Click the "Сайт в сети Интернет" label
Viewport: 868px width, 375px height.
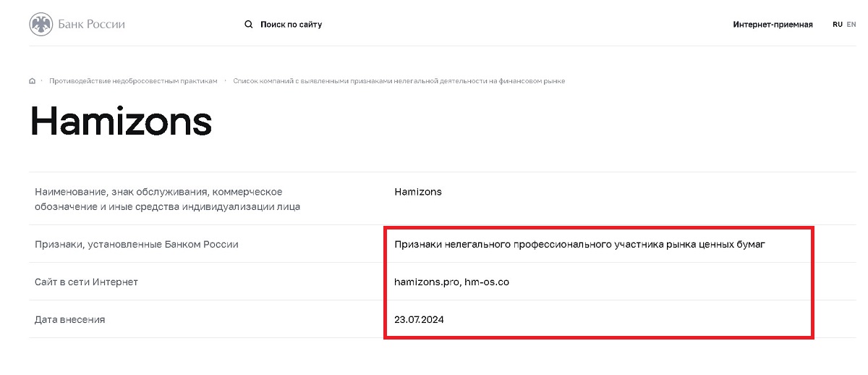[x=86, y=282]
